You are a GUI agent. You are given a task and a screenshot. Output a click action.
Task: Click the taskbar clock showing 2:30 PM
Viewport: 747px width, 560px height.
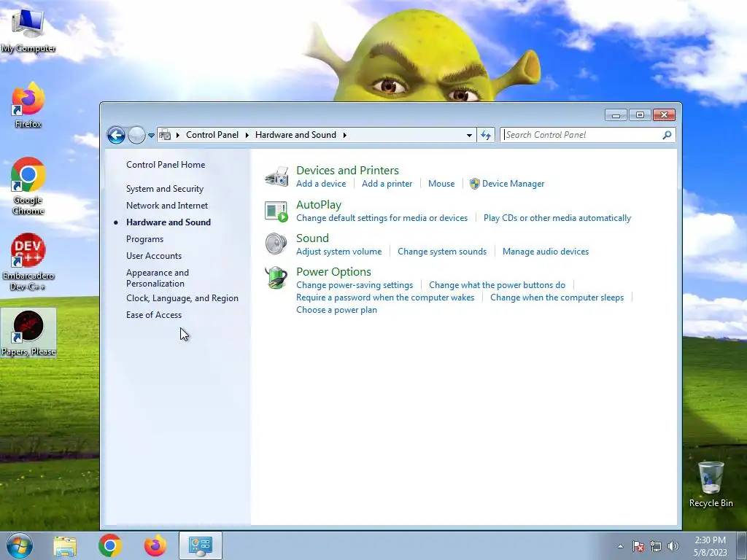[710, 546]
